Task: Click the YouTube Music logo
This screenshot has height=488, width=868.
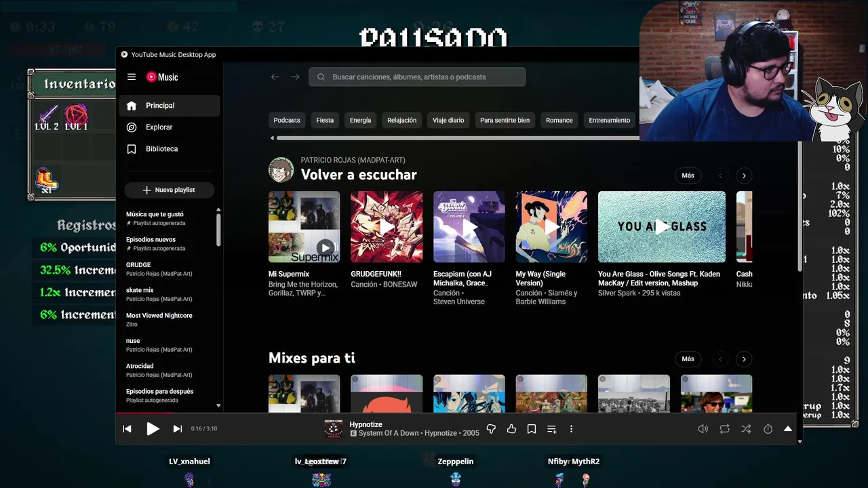Action: (x=162, y=77)
